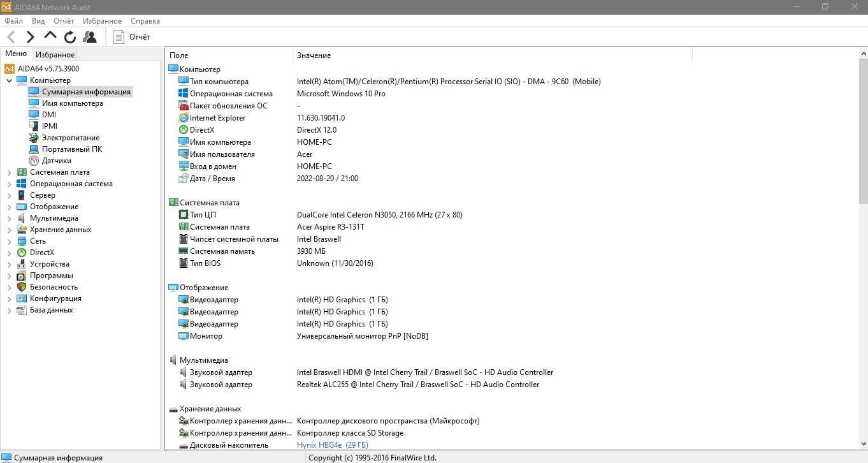Click the Пакет обновления ОС icon

(184, 106)
